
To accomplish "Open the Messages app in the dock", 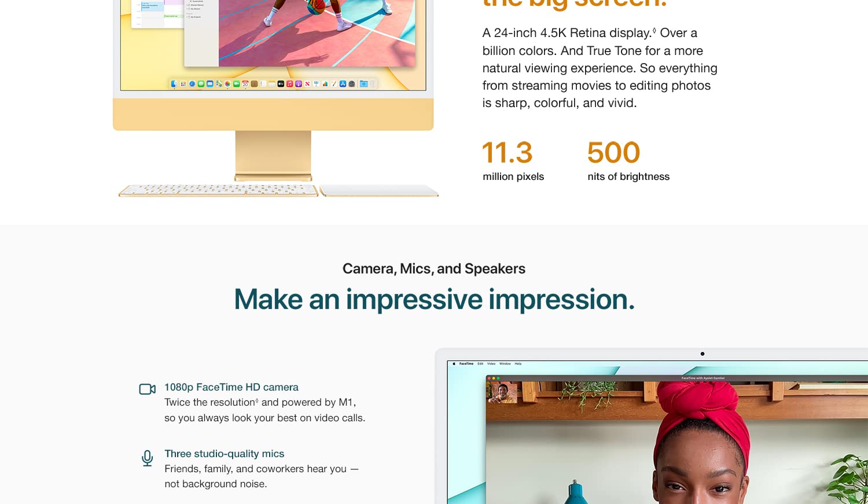I will click(x=201, y=84).
